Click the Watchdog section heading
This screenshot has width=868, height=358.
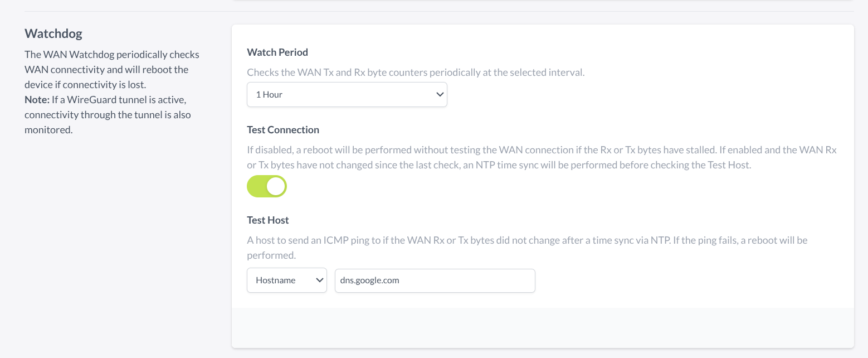(x=53, y=33)
